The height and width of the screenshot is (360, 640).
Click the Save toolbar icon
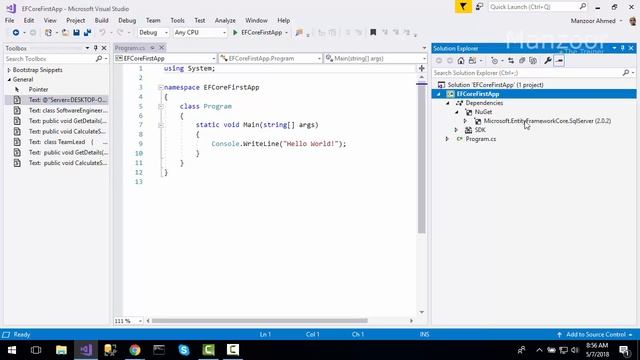(x=76, y=33)
